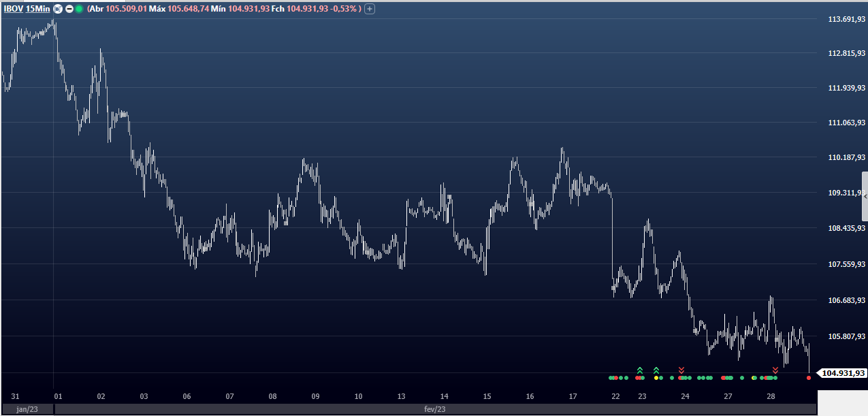Click the white minus circle icon

pos(69,9)
